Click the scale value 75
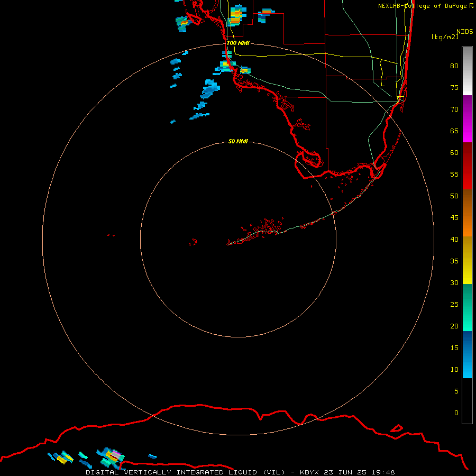 click(x=454, y=87)
